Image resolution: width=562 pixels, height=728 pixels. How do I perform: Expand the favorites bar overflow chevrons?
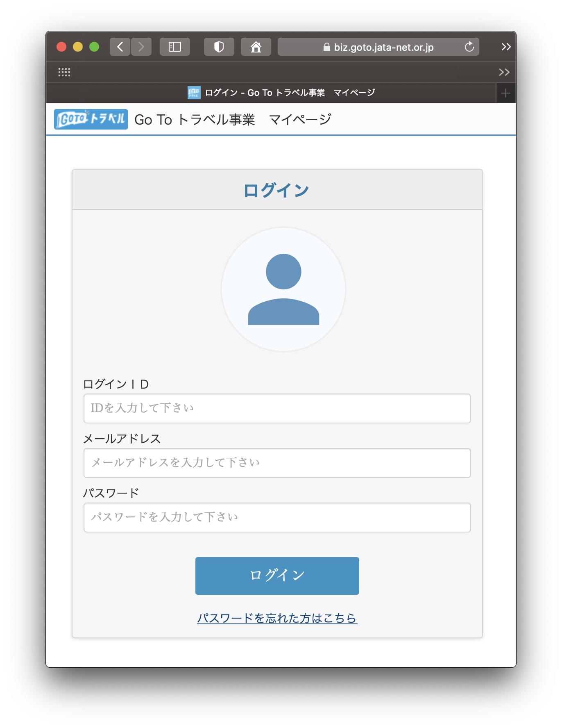pyautogui.click(x=504, y=73)
